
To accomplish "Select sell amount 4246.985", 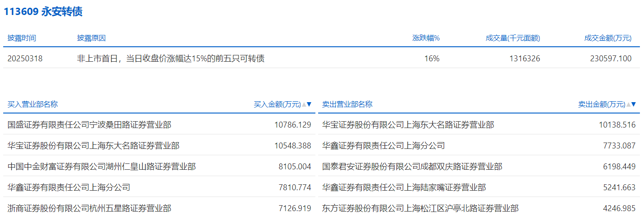I will (x=619, y=208).
